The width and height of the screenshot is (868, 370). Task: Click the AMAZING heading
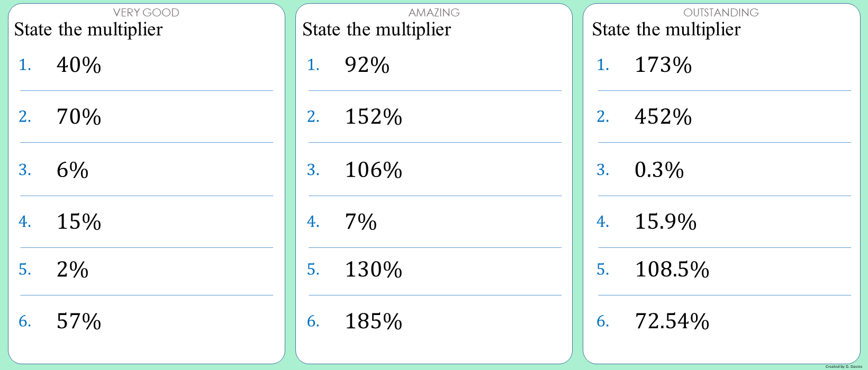click(x=434, y=13)
